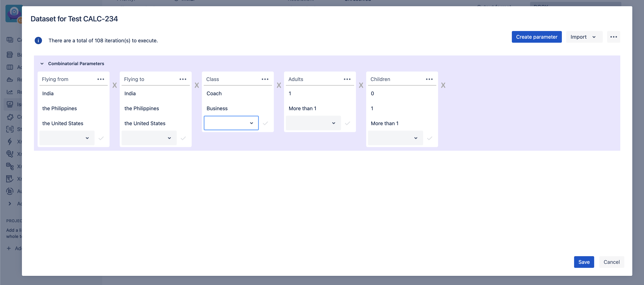
Task: Select More than 1 in Adults column
Action: tap(302, 108)
